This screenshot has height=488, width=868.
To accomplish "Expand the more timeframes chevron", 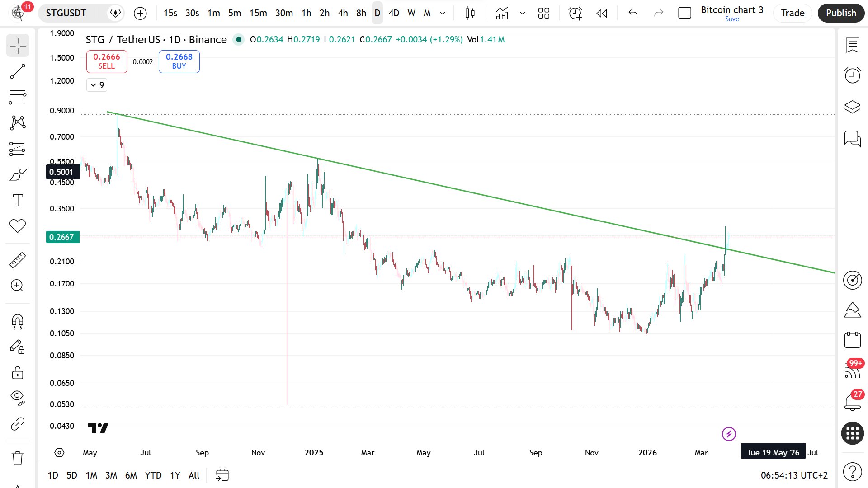I will tap(443, 13).
